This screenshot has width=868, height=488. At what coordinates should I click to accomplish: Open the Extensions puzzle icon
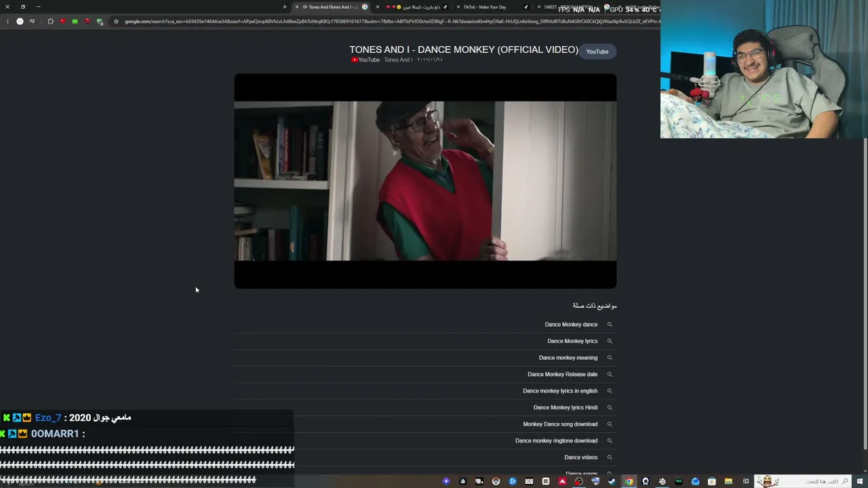click(x=50, y=22)
